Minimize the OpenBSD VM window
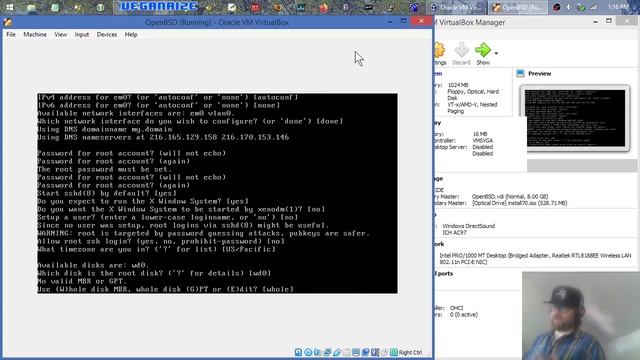 (x=390, y=21)
